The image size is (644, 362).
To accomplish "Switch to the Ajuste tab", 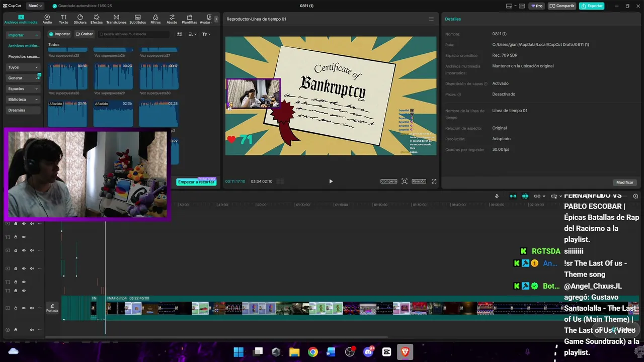I will tap(172, 19).
